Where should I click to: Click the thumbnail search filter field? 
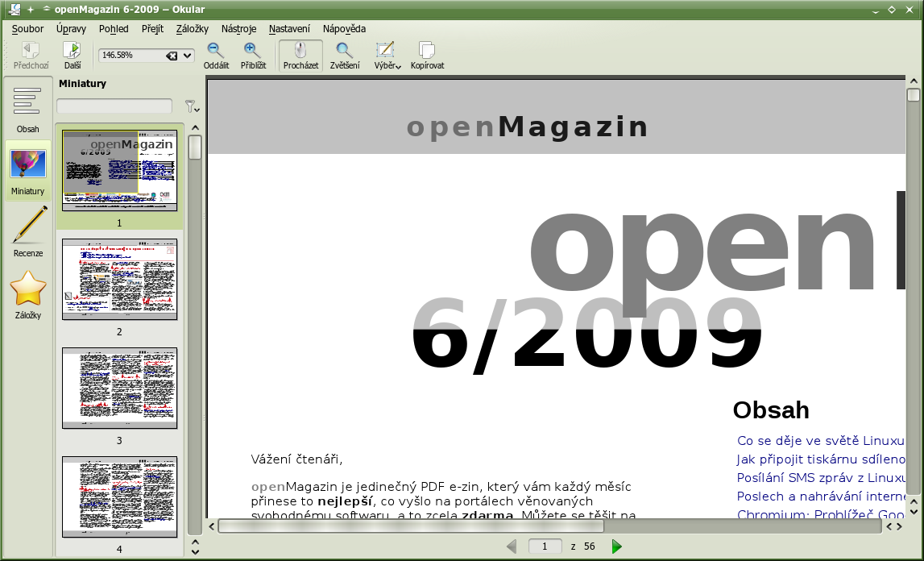point(114,106)
